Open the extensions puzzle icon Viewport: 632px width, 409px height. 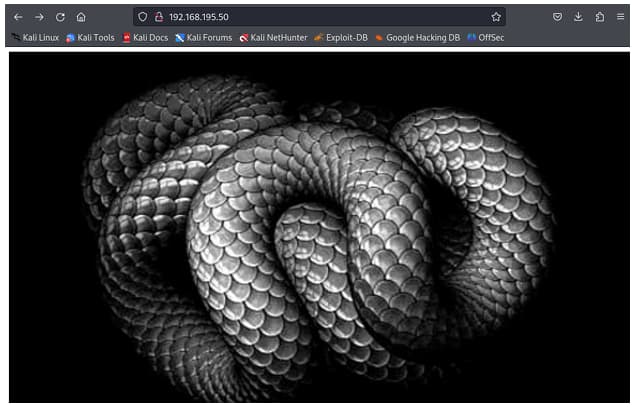click(x=599, y=17)
